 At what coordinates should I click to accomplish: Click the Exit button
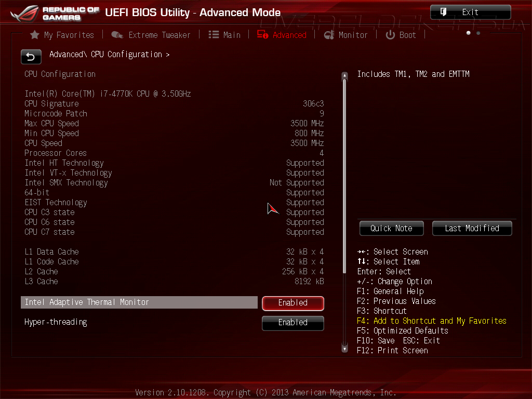point(470,12)
